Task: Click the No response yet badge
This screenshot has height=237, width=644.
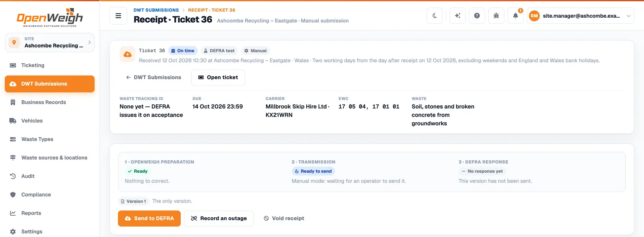Action: click(x=482, y=172)
